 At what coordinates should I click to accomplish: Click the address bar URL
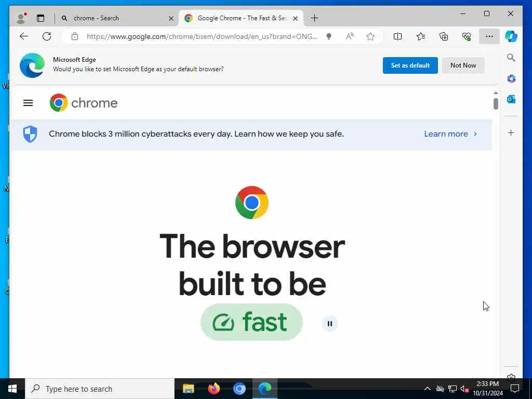202,36
